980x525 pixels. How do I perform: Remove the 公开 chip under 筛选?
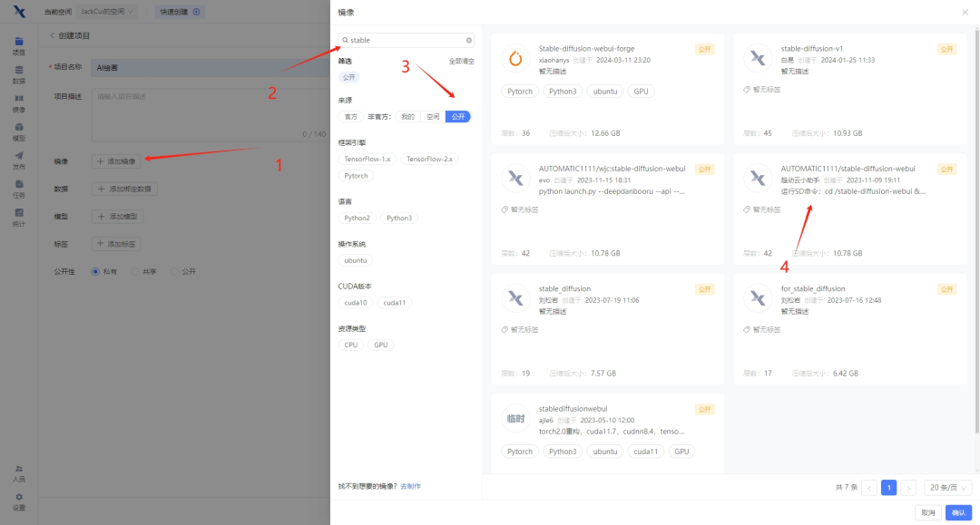(348, 77)
